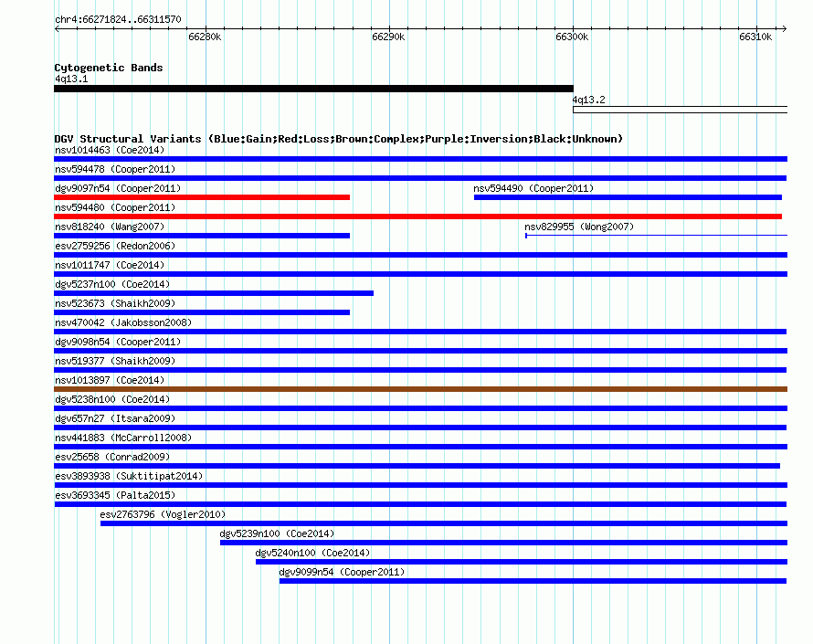Select the nsv470042 (Jakobsson2008) label

[123, 323]
